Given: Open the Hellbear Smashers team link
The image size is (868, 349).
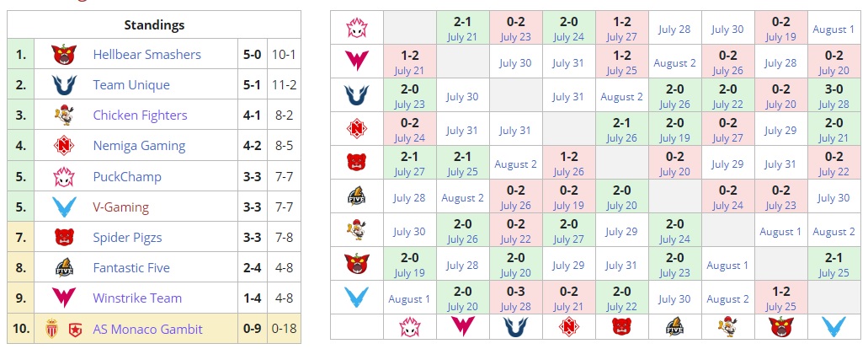Looking at the screenshot, I should 146,55.
